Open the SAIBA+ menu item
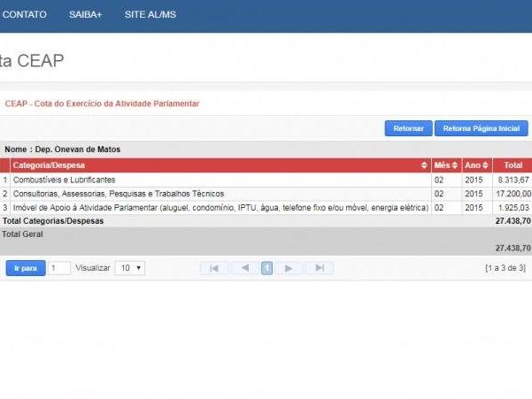532x399 pixels. (86, 14)
